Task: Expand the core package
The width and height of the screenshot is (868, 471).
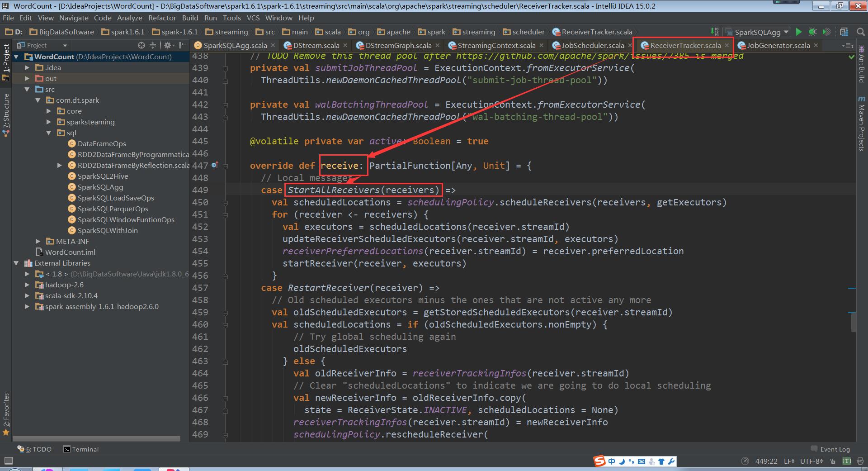Action: tap(49, 111)
